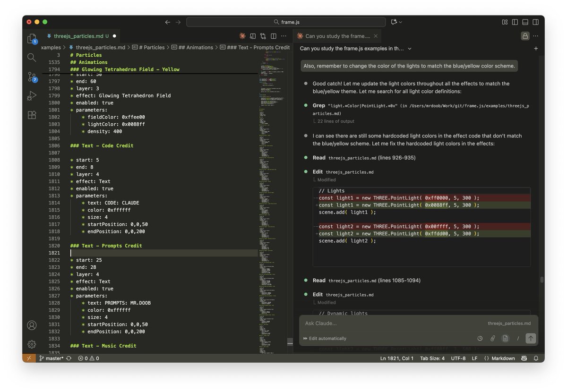Click the line 'text: PROMPTS: MR.DOOB'
This screenshot has height=392, width=567.
click(x=116, y=303)
